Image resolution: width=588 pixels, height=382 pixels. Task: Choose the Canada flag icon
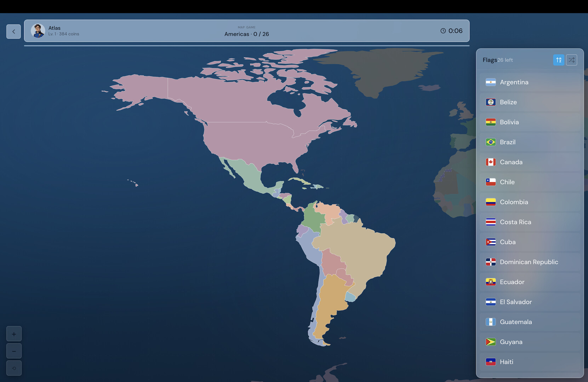(491, 162)
